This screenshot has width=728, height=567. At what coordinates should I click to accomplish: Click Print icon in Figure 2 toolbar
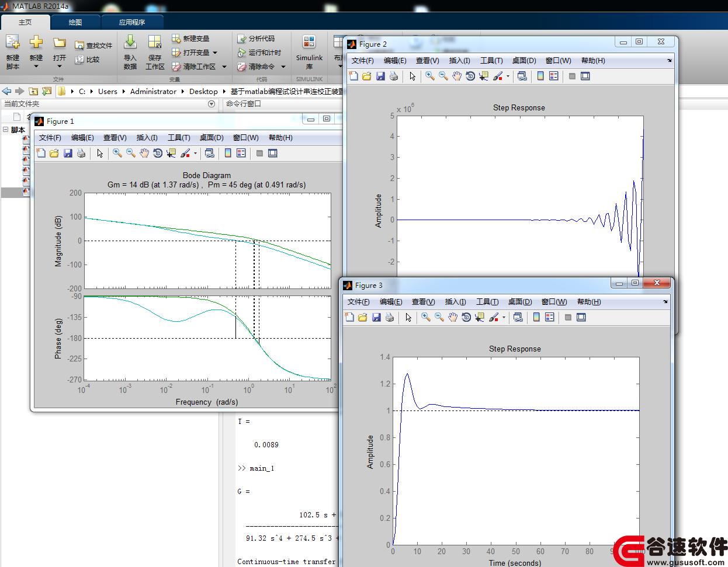click(394, 76)
